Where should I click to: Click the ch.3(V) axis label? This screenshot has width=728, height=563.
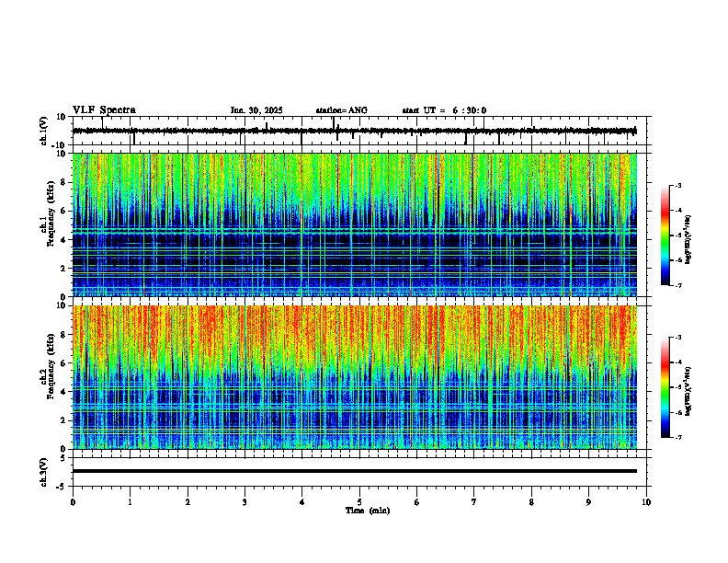coord(44,472)
